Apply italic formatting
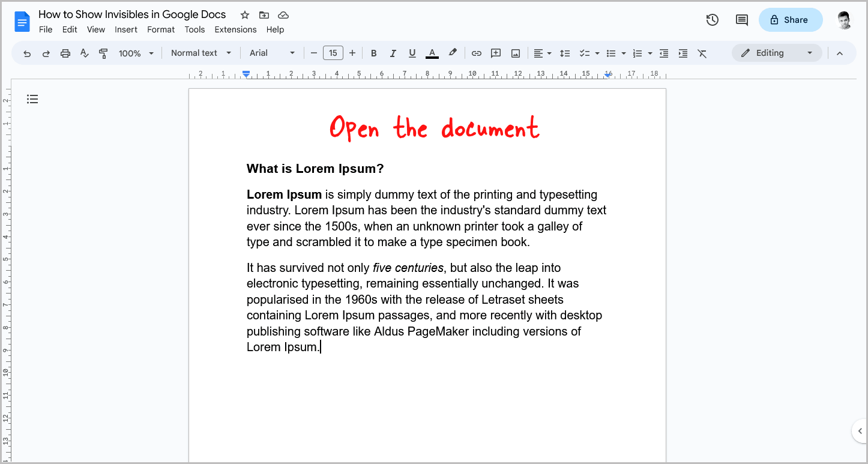Screen dimensions: 868x464 (393, 53)
